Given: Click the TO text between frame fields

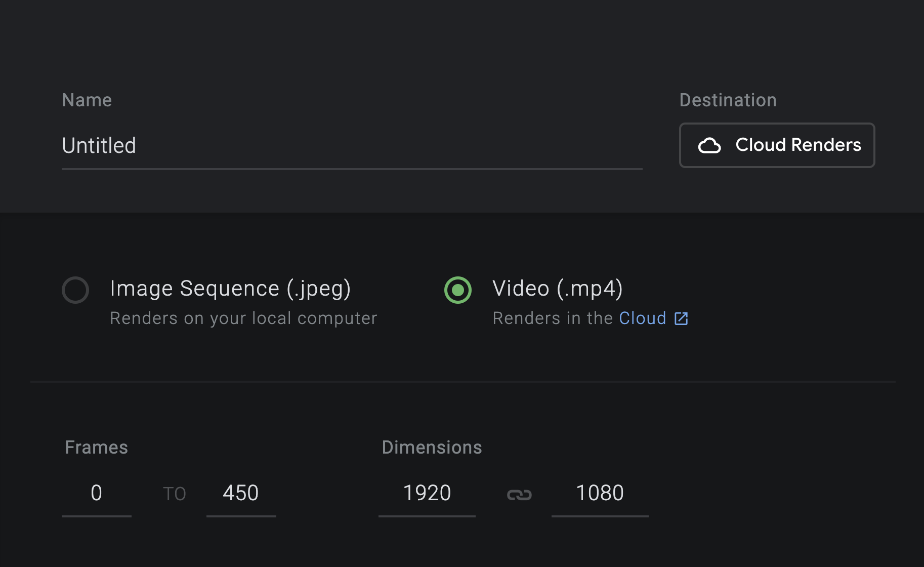Looking at the screenshot, I should pos(174,494).
